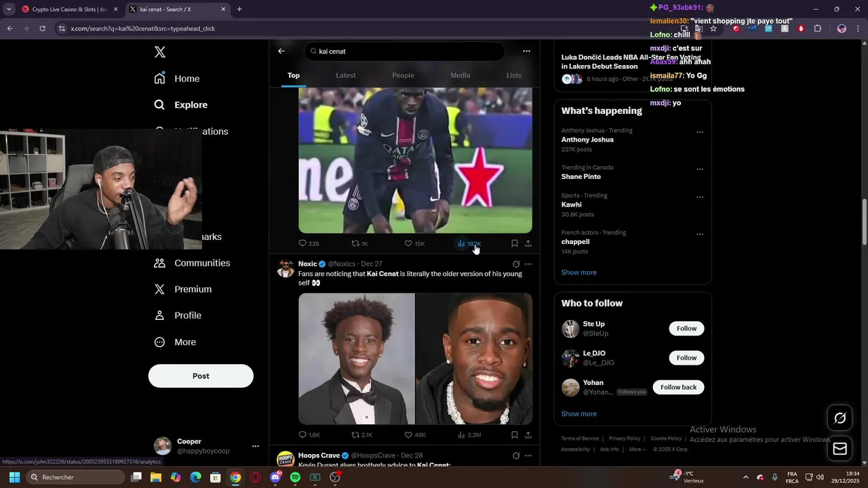
Task: Open the Messages floating button
Action: point(840,449)
